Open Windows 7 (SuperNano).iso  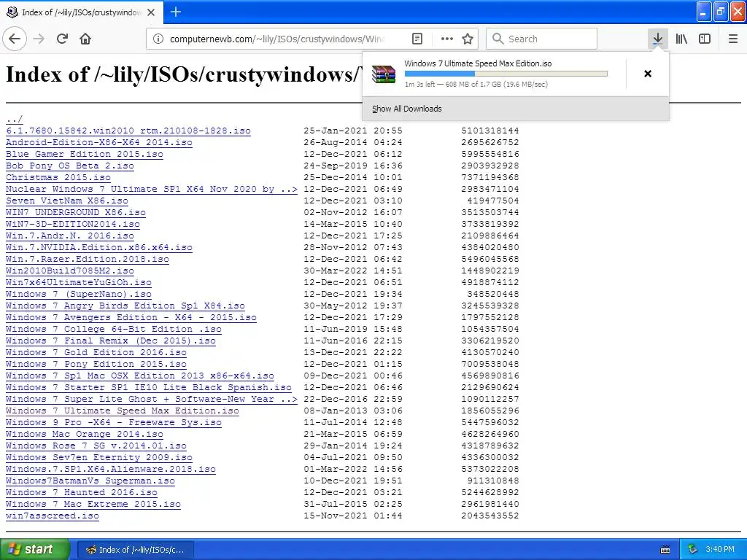pyautogui.click(x=79, y=294)
